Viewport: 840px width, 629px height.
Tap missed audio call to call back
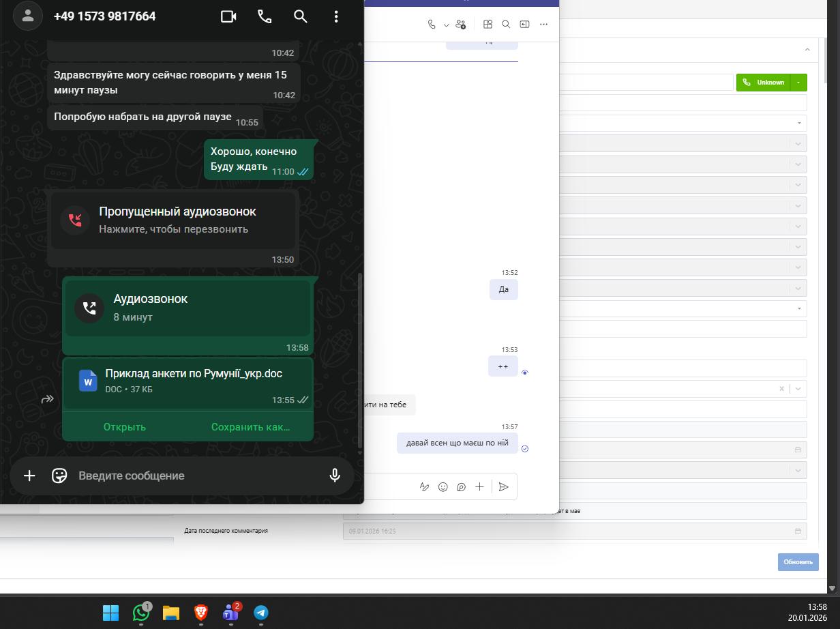coord(173,220)
